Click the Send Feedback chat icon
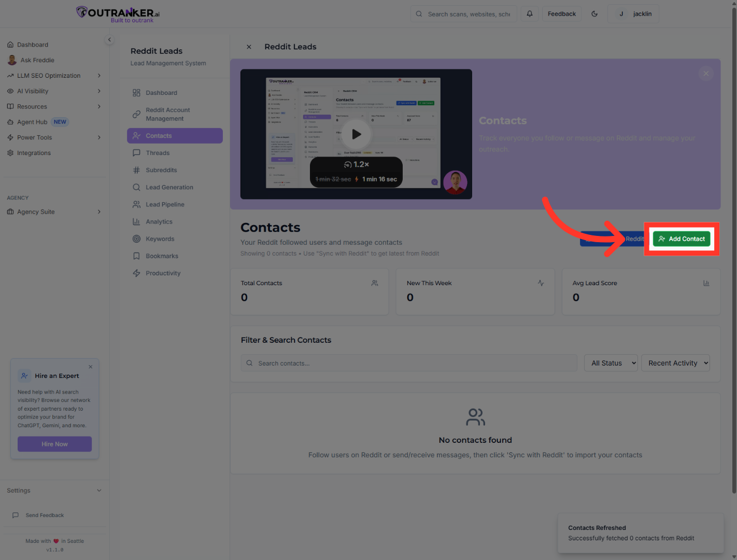The width and height of the screenshot is (737, 560). pyautogui.click(x=16, y=515)
